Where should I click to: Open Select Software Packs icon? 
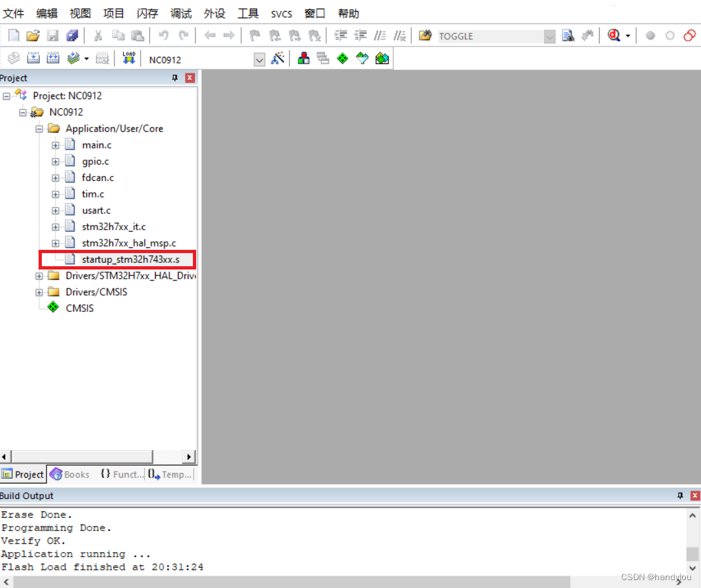tap(362, 59)
